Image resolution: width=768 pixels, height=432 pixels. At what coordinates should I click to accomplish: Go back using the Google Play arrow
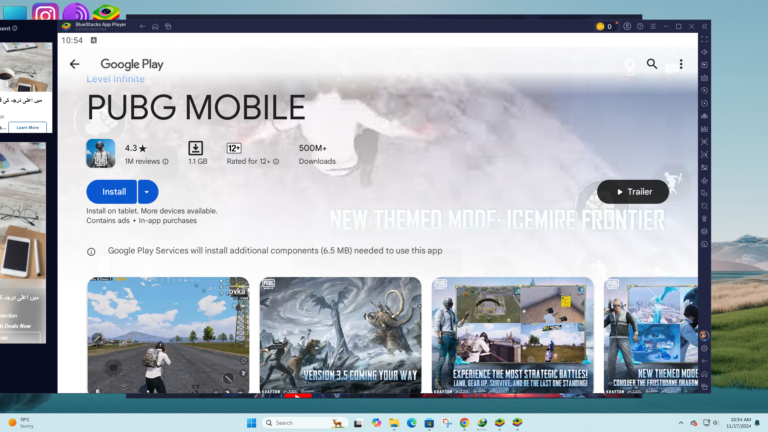point(74,64)
